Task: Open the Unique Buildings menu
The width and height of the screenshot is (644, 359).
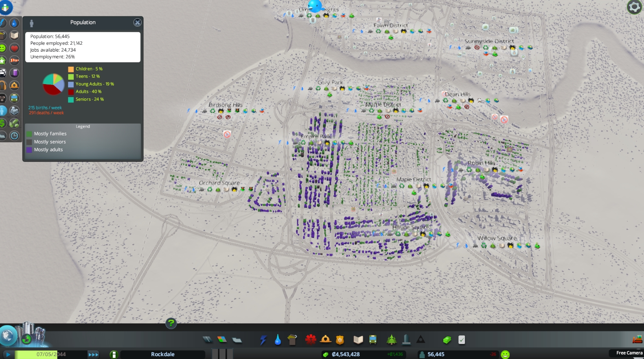Action: pyautogui.click(x=406, y=339)
